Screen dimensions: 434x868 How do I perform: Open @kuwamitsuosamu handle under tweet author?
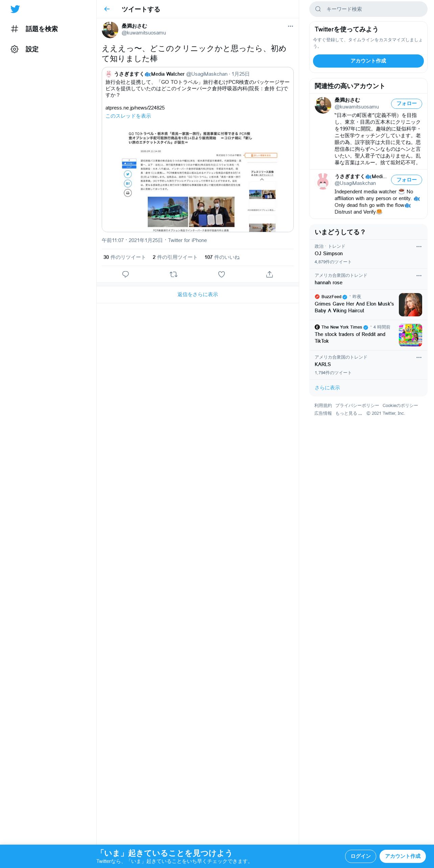144,33
